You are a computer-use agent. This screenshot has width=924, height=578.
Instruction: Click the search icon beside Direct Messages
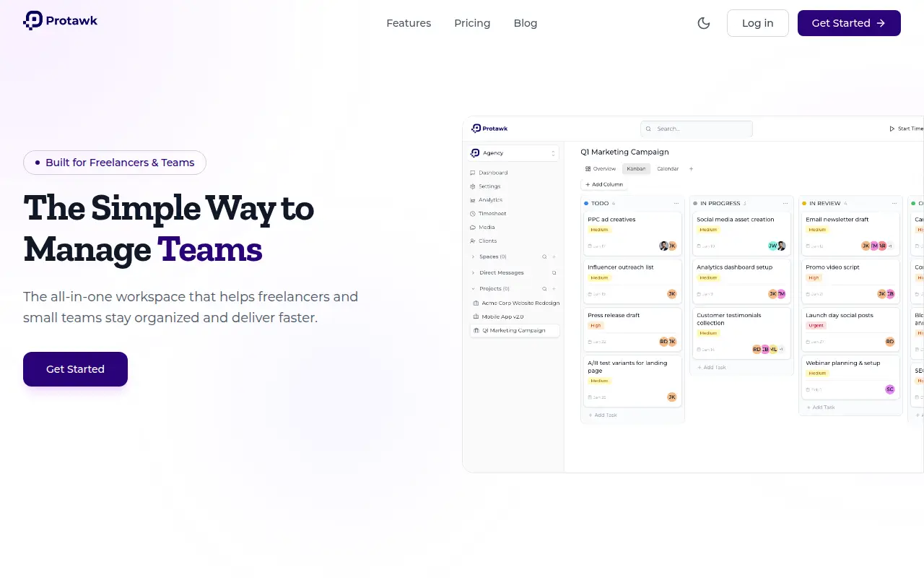click(x=554, y=273)
